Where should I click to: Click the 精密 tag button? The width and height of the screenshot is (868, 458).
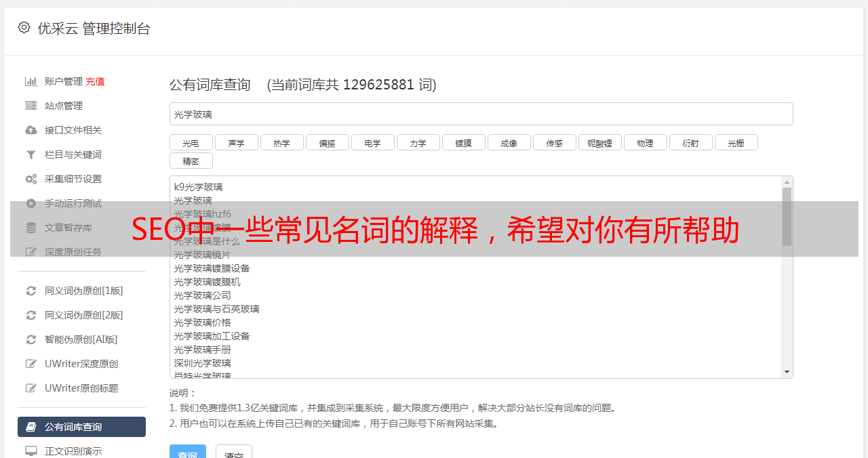(x=191, y=161)
